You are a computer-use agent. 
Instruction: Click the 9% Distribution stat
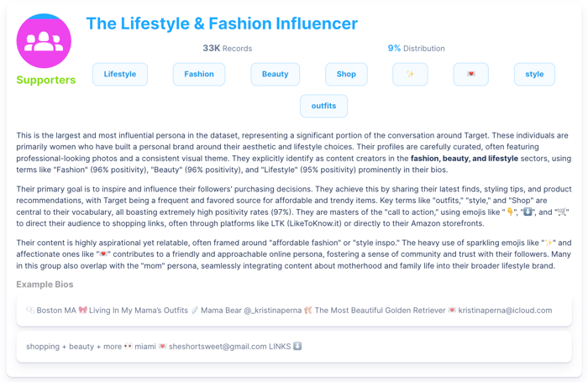pyautogui.click(x=416, y=49)
